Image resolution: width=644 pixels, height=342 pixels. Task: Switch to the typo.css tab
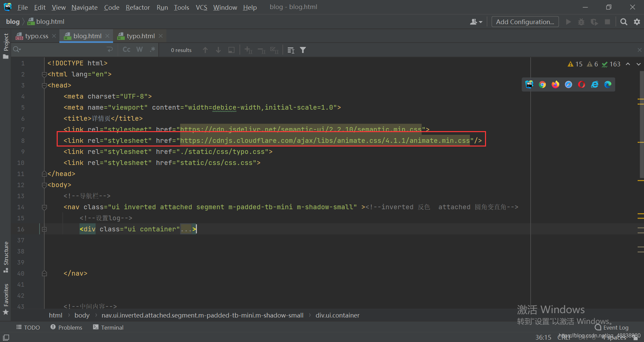[36, 36]
